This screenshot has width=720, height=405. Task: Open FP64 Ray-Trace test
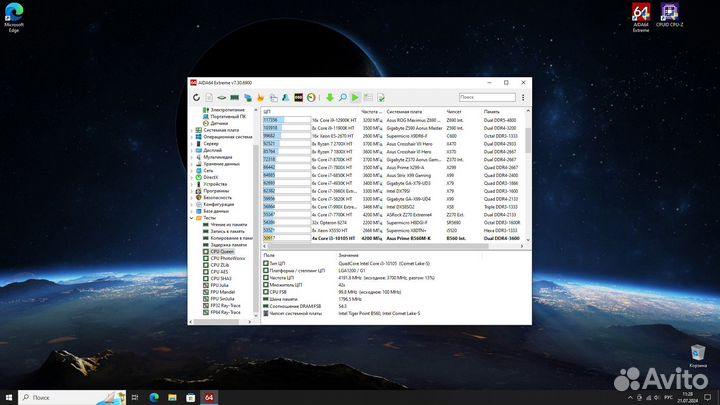[225, 312]
